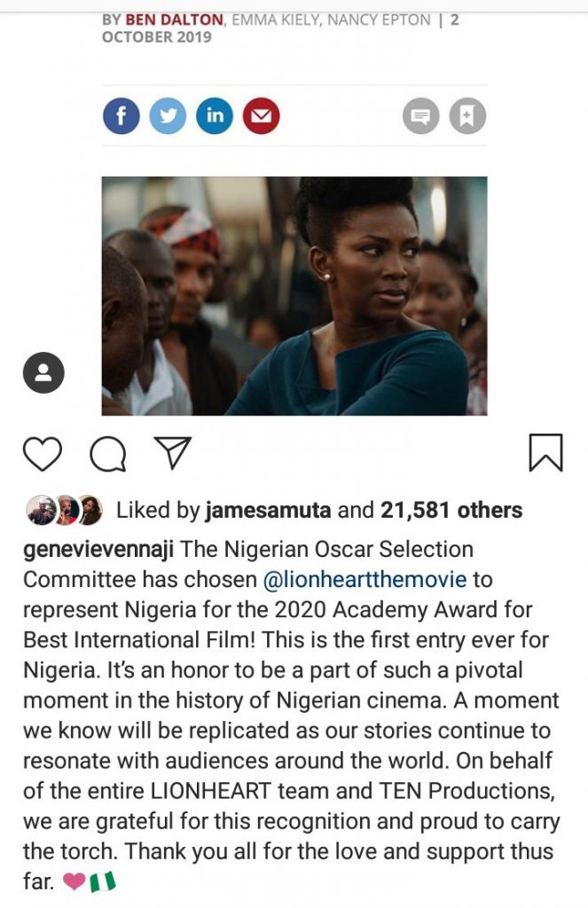Click the Twitter share icon
The image size is (588, 908).
click(168, 116)
